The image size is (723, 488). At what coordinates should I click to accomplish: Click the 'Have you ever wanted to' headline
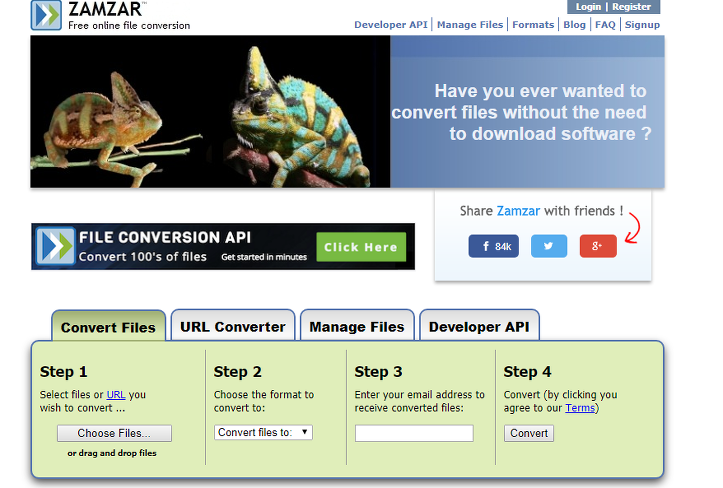coord(540,91)
